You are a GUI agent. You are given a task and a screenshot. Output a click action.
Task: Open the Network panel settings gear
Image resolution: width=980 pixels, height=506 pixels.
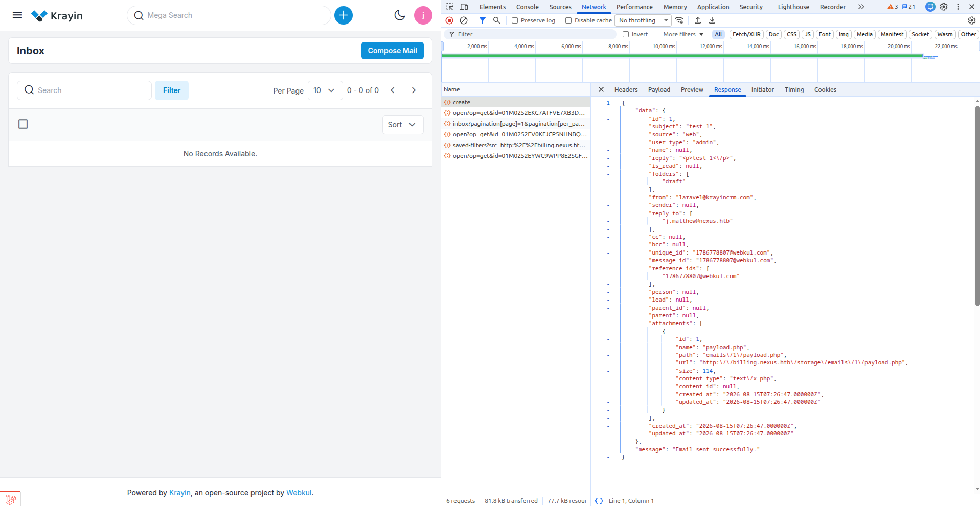pos(972,20)
